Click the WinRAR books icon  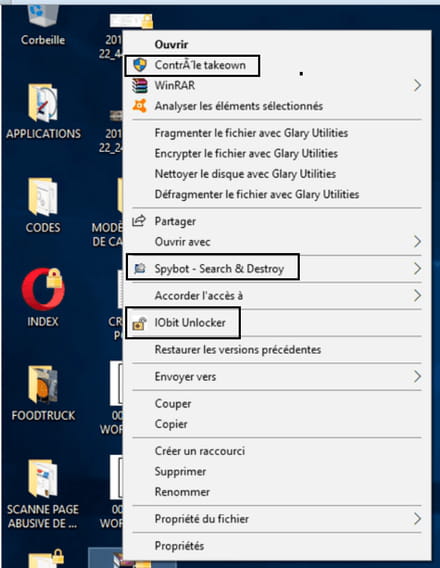(140, 86)
